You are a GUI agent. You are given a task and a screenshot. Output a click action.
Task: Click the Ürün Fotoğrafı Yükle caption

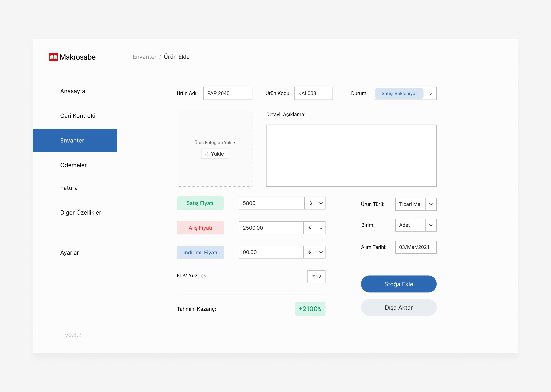click(x=214, y=143)
